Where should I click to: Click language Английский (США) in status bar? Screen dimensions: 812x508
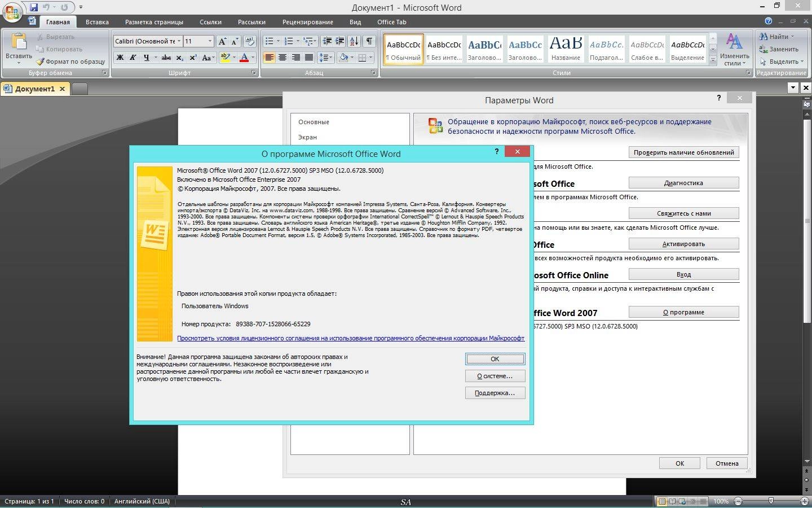142,501
